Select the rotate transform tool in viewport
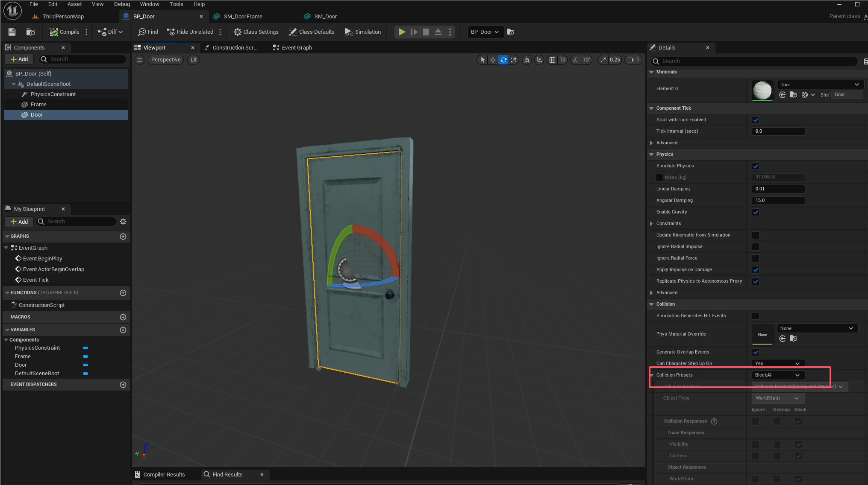 pos(503,60)
